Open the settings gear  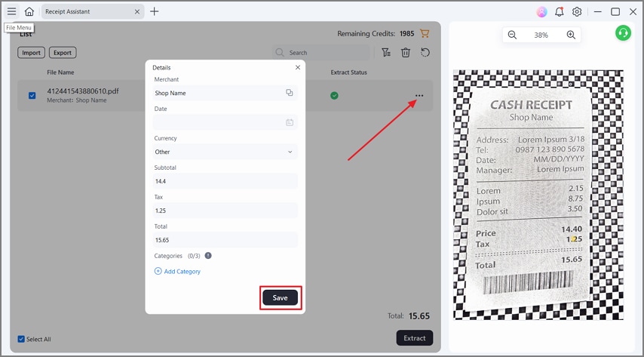tap(577, 11)
